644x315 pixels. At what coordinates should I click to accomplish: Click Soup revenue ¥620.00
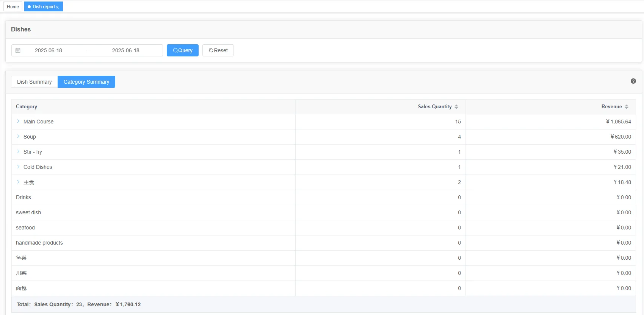tap(621, 137)
